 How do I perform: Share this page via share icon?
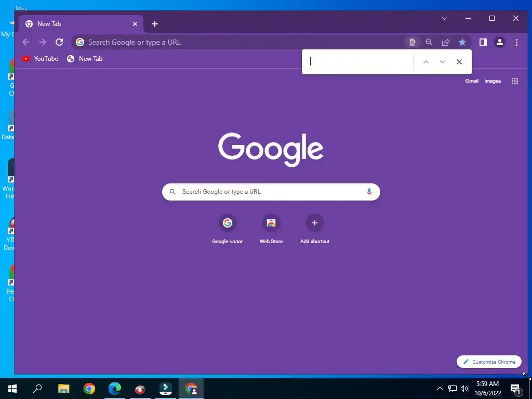(x=445, y=42)
